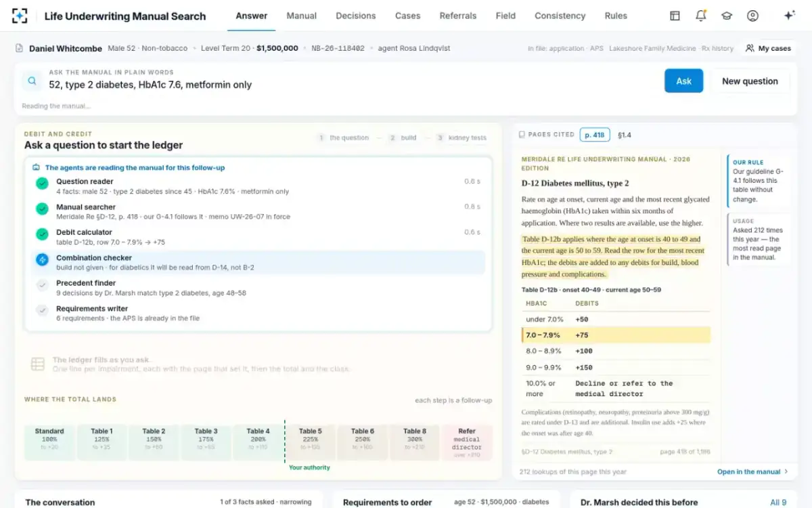Jump to step 1 the question
Screen dimensions: 812x508
[x=344, y=137]
